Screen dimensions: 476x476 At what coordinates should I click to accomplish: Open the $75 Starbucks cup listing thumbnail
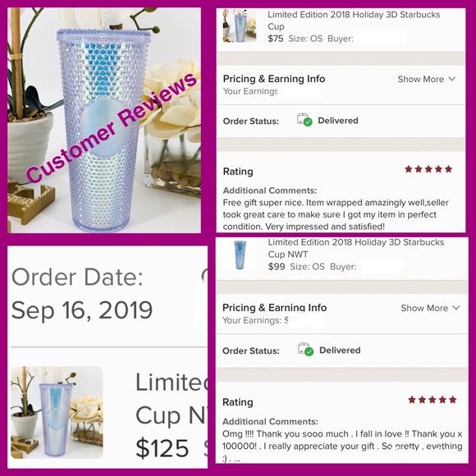pos(239,25)
